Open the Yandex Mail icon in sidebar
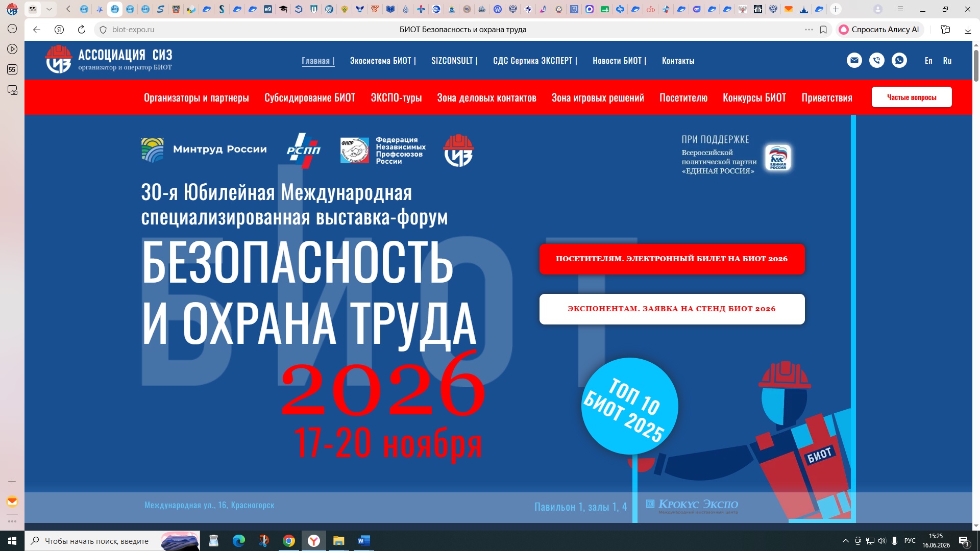This screenshot has width=980, height=551. 12,502
